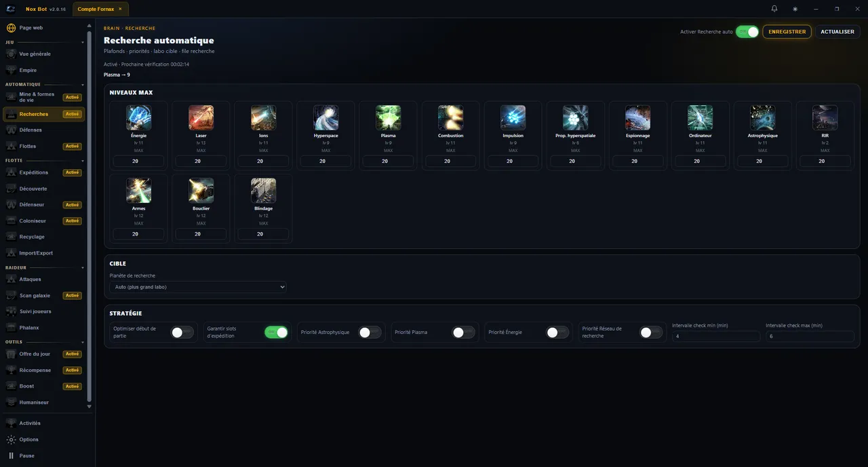Screen dimensions: 868x467
Task: Collapse the RAIDEUR sidebar section
Action: click(83, 267)
